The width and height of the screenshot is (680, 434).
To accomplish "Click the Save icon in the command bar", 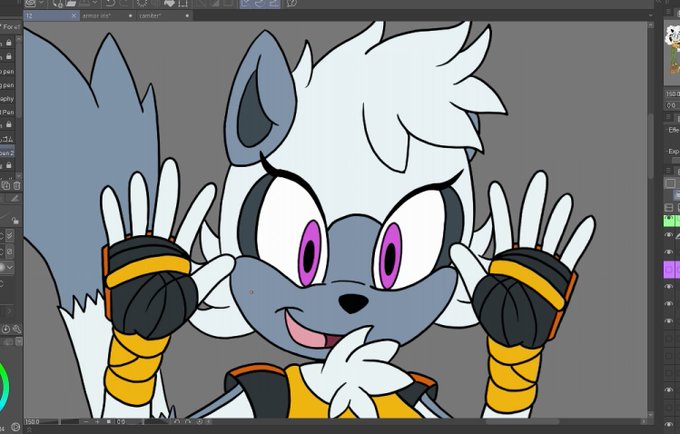I will [x=84, y=3].
